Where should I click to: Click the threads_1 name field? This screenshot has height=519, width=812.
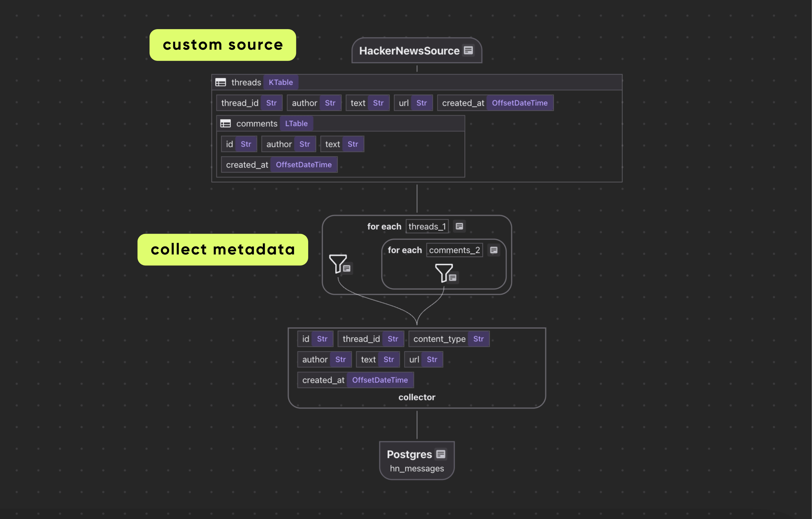click(x=427, y=226)
